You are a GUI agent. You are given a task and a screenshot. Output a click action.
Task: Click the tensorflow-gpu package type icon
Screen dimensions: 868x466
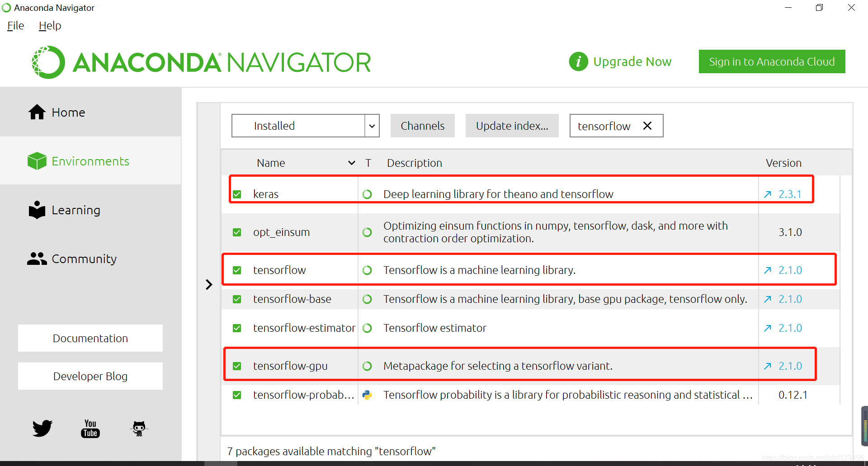click(x=367, y=366)
